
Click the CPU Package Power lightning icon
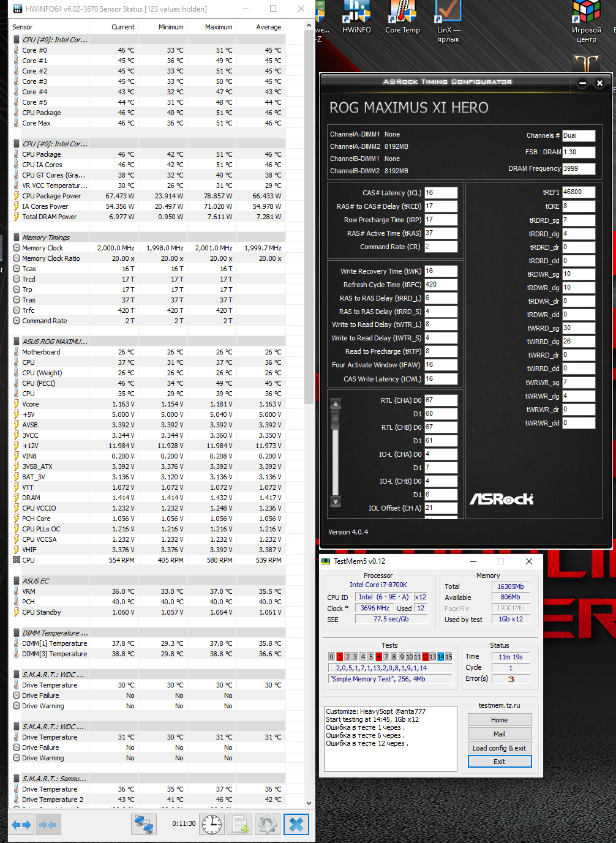(x=17, y=196)
